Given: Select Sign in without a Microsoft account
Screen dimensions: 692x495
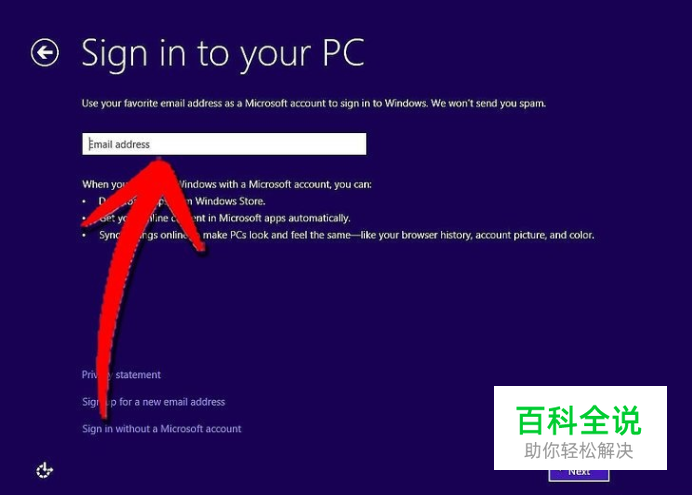Looking at the screenshot, I should point(162,429).
